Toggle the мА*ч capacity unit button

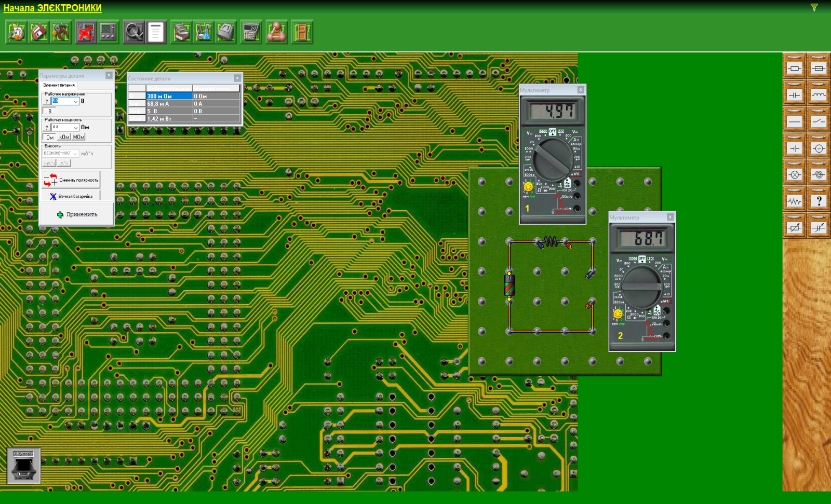tap(49, 163)
